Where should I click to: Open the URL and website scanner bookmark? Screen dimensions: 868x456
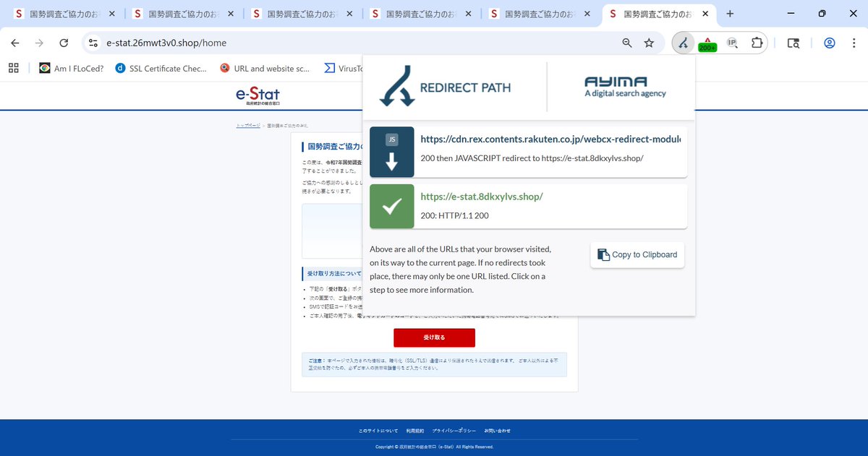[x=265, y=69]
